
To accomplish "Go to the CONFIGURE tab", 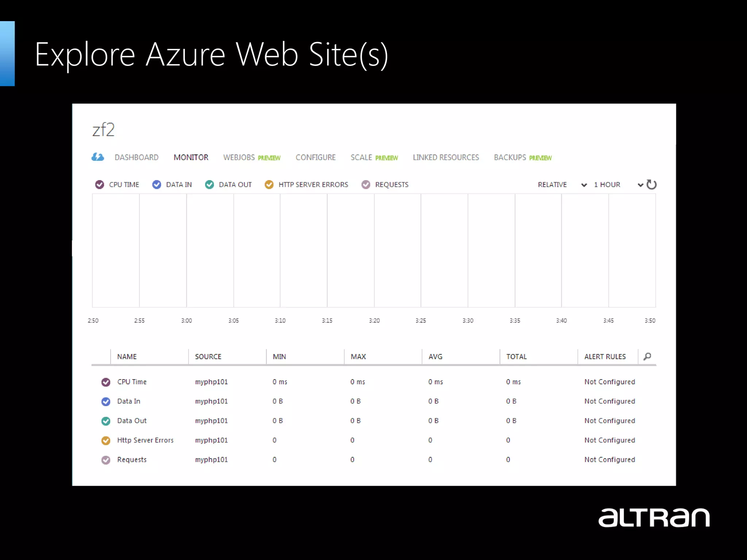I will pos(316,157).
